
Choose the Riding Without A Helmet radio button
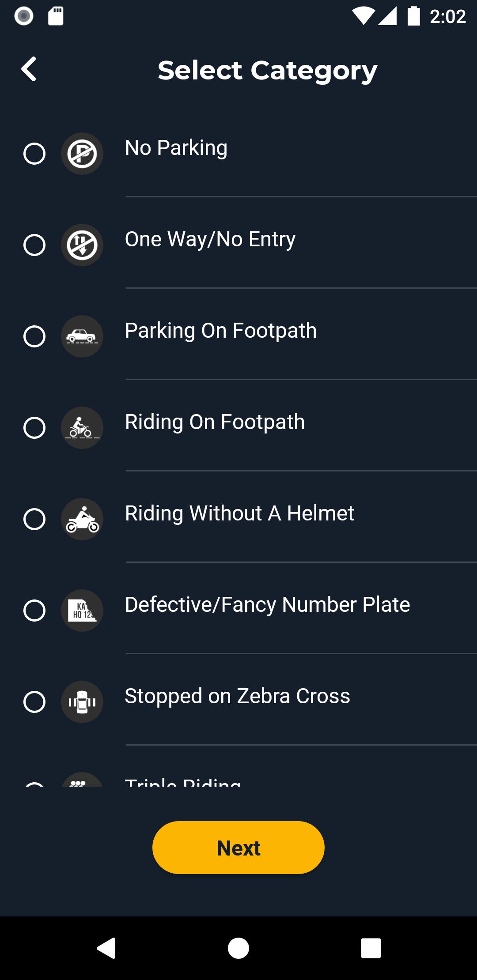[x=34, y=519]
